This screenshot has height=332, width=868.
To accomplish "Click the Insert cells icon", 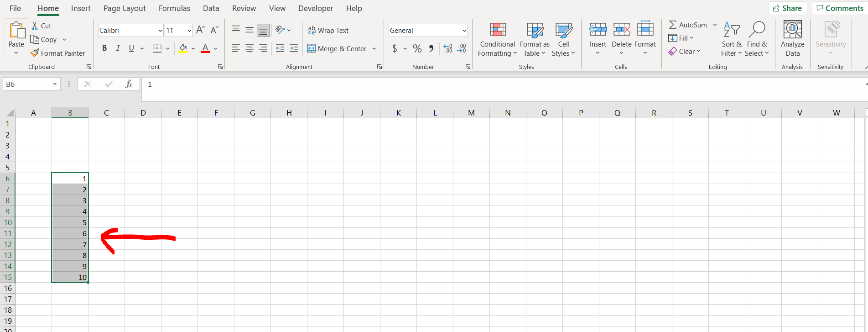I will pos(598,30).
